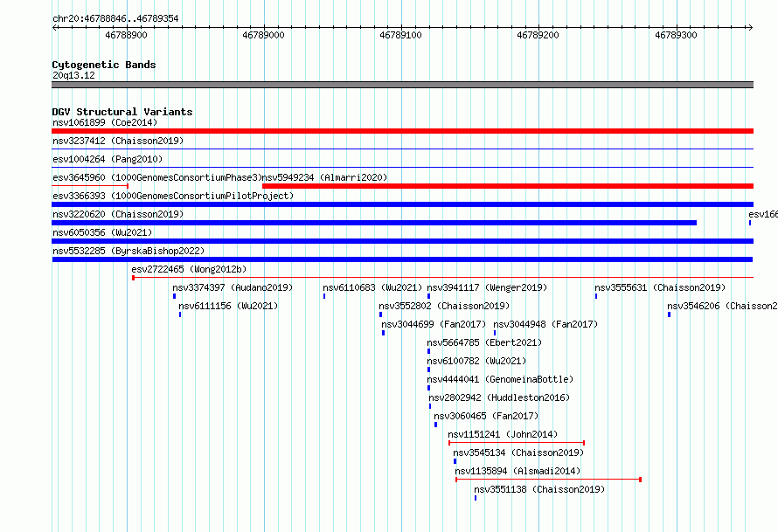Click the chr20:46788846..46789354 region label
Screen dimensions: 778x532
[x=115, y=19]
